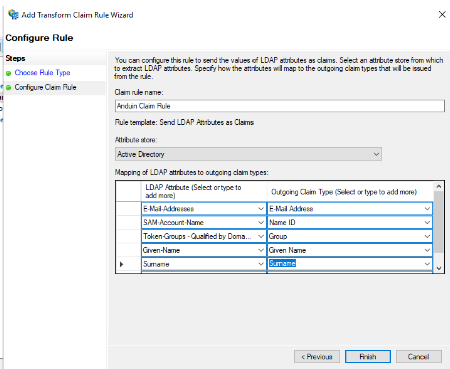Click the Rule template Send LDAP Attributes text
Image resolution: width=450 pixels, height=369 pixels.
click(184, 122)
